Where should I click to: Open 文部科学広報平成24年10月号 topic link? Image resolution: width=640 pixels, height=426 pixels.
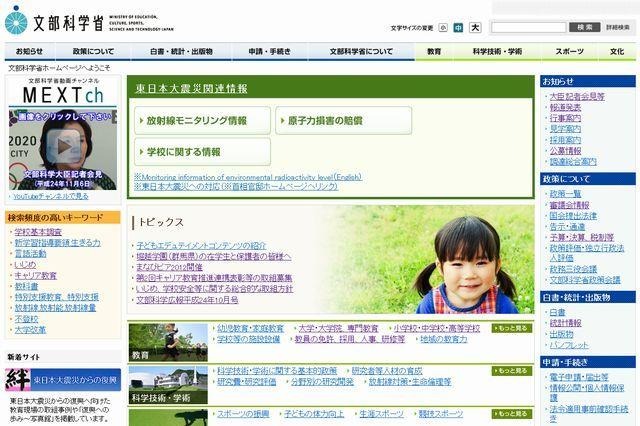187,300
